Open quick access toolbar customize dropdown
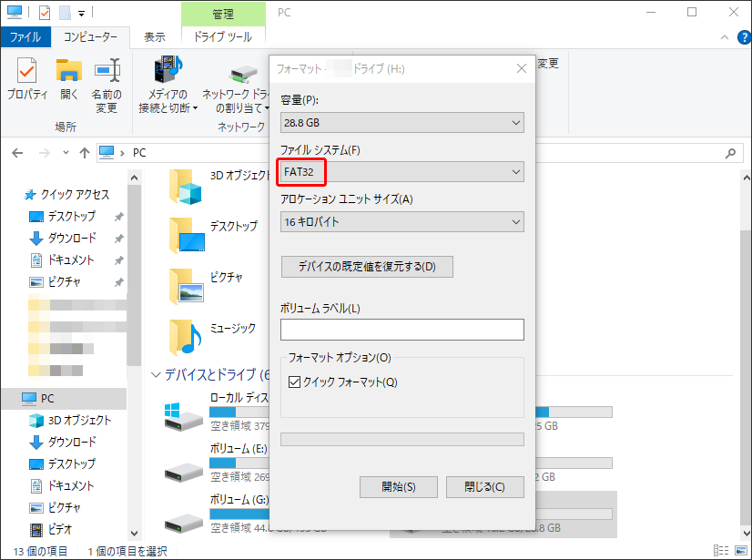 click(x=81, y=14)
